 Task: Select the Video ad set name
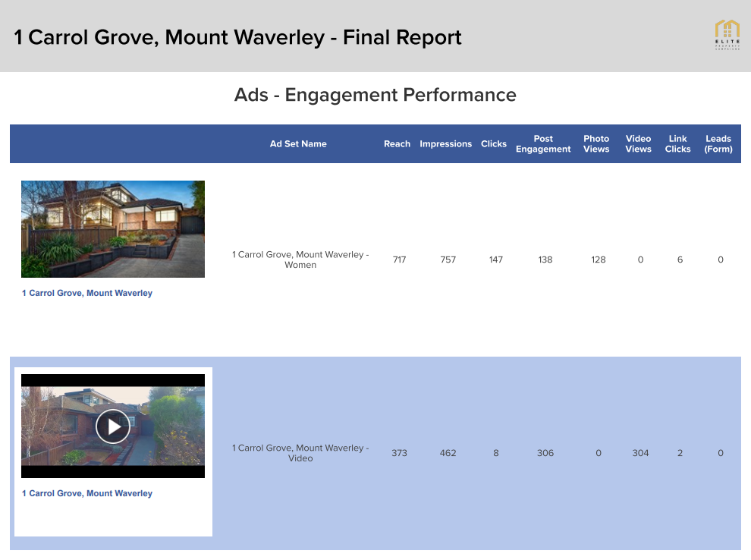300,453
